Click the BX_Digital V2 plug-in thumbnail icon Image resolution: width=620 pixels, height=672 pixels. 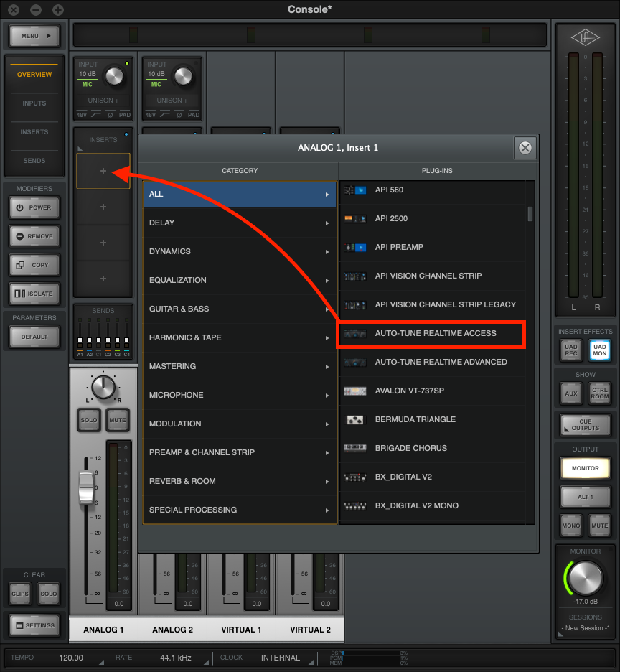[x=355, y=477]
